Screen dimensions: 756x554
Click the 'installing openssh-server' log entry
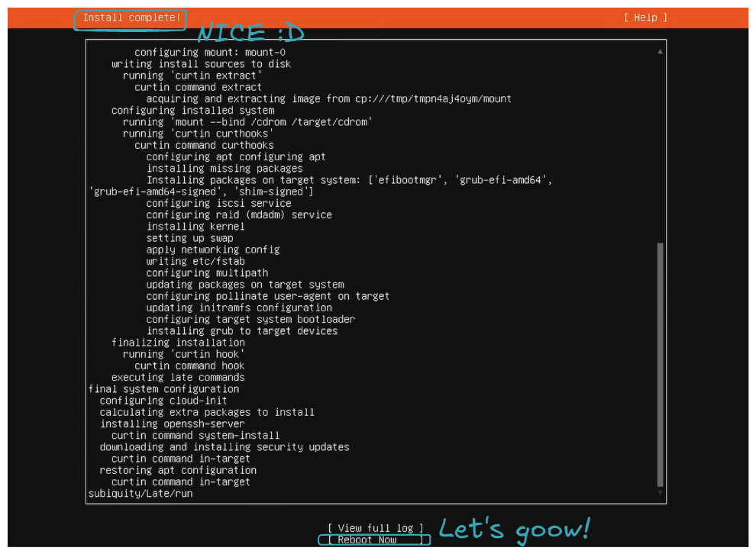pyautogui.click(x=172, y=424)
